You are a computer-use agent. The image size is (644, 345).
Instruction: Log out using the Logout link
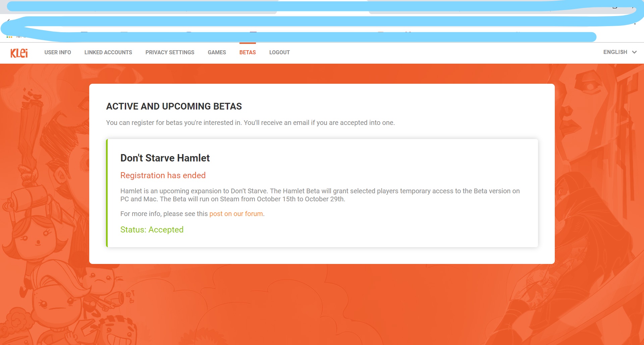279,52
